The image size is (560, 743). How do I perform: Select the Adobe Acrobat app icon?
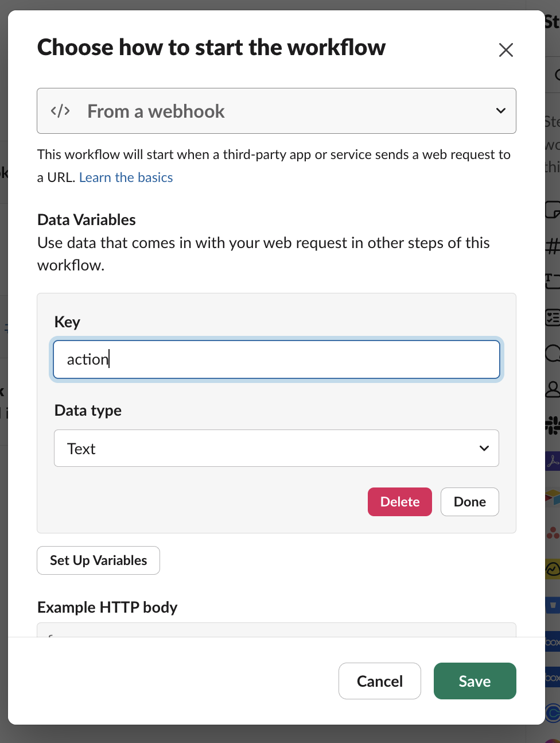pyautogui.click(x=553, y=460)
